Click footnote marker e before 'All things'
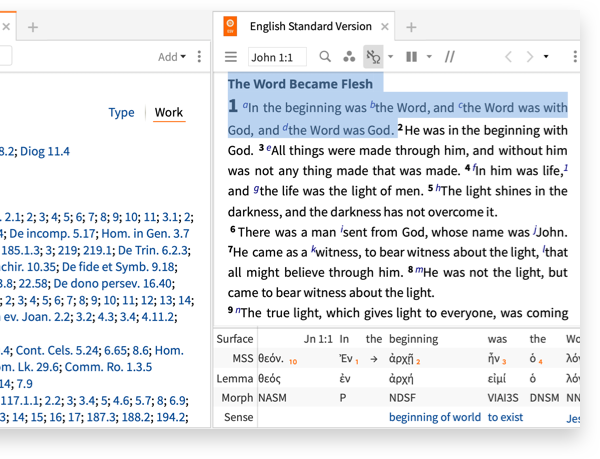 coord(269,148)
